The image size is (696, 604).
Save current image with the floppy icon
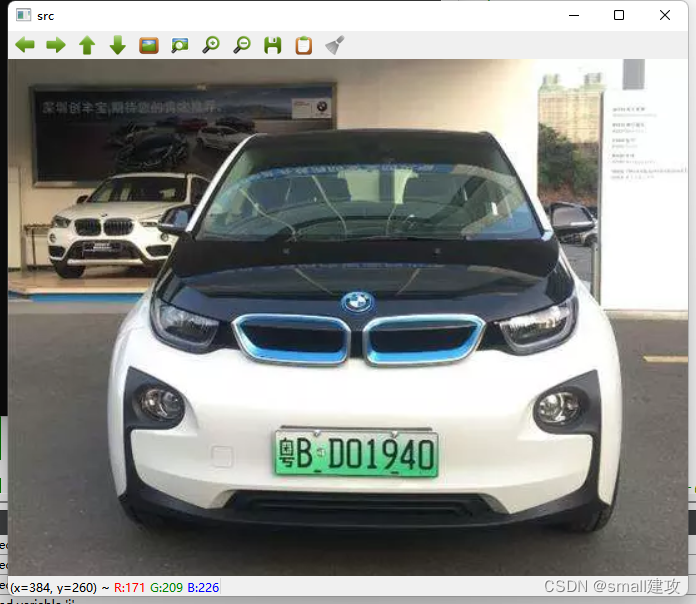(273, 45)
